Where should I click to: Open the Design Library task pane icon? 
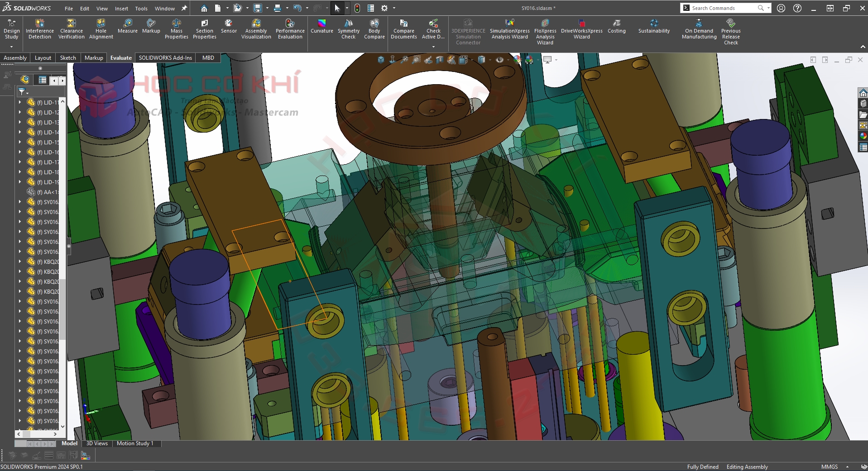863,104
